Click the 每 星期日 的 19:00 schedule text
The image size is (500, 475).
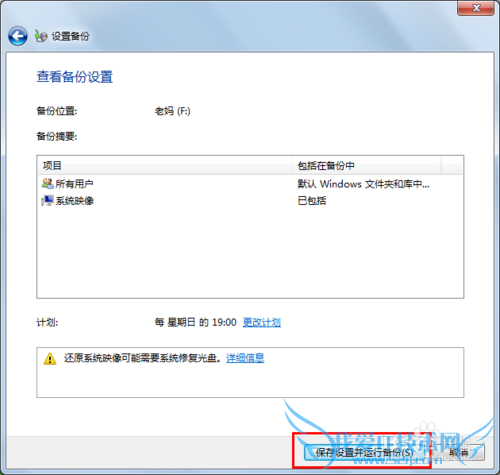[x=196, y=322]
